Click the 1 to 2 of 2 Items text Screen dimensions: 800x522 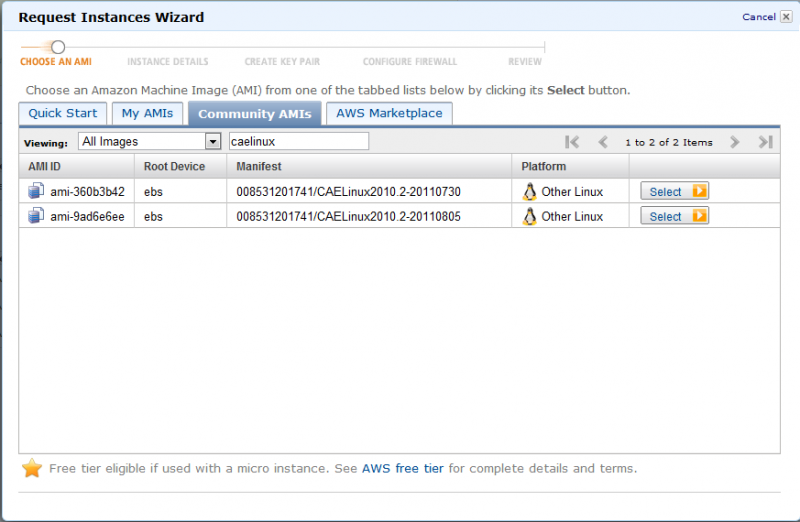(x=669, y=142)
